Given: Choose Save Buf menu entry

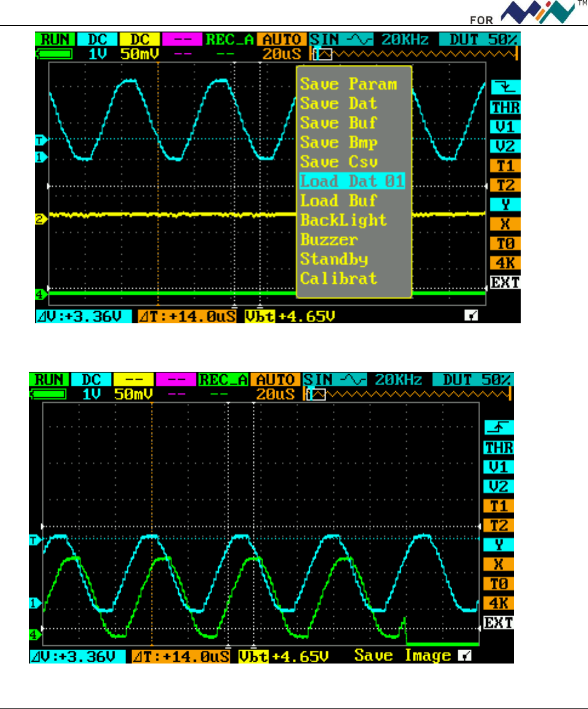Looking at the screenshot, I should [x=338, y=123].
